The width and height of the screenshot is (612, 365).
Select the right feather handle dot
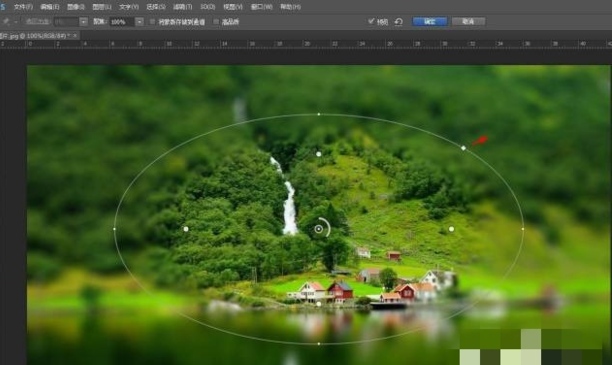click(x=451, y=229)
